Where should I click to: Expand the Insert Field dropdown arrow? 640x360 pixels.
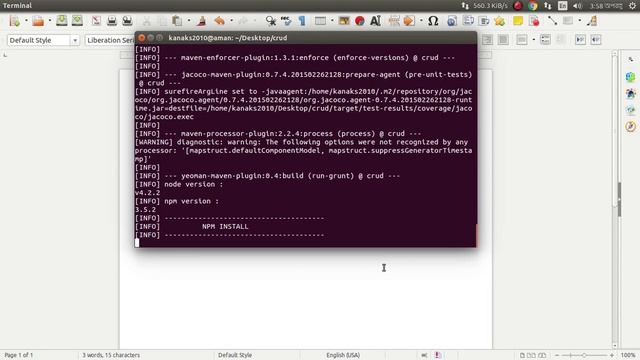421,21
